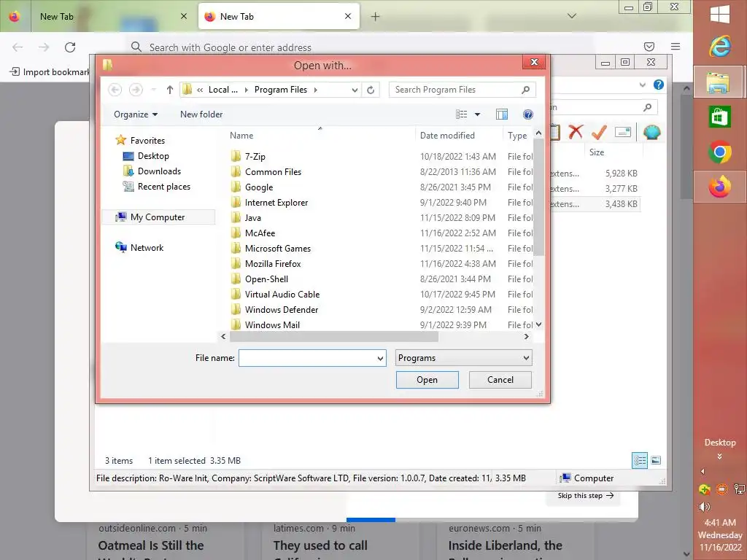
Task: Expand the view options dropdown arrow
Action: [x=477, y=114]
